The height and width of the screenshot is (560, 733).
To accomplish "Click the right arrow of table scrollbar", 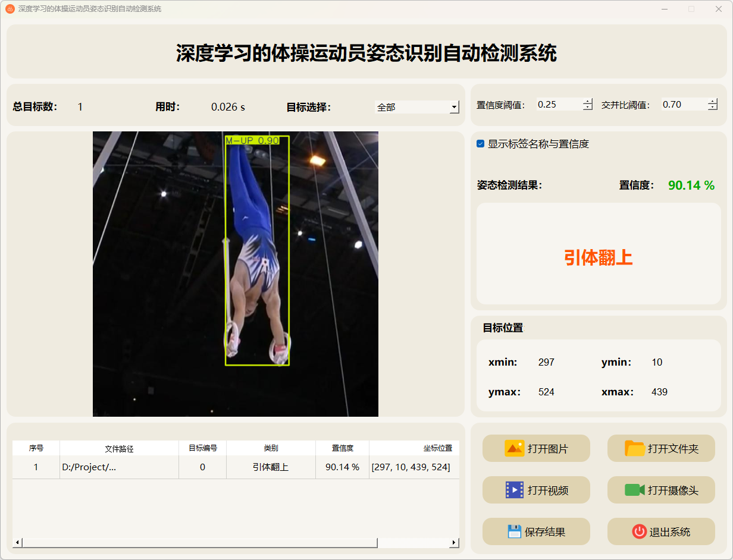I will point(454,542).
